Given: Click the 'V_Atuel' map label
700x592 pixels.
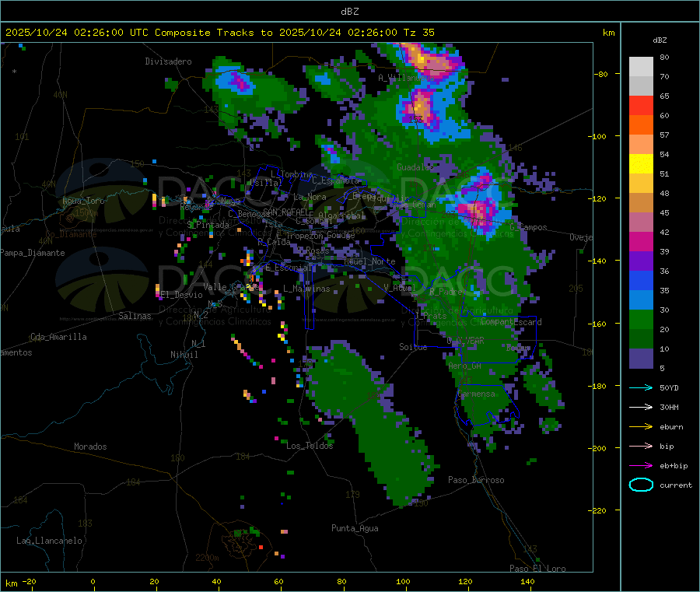Looking at the screenshot, I should 400,288.
